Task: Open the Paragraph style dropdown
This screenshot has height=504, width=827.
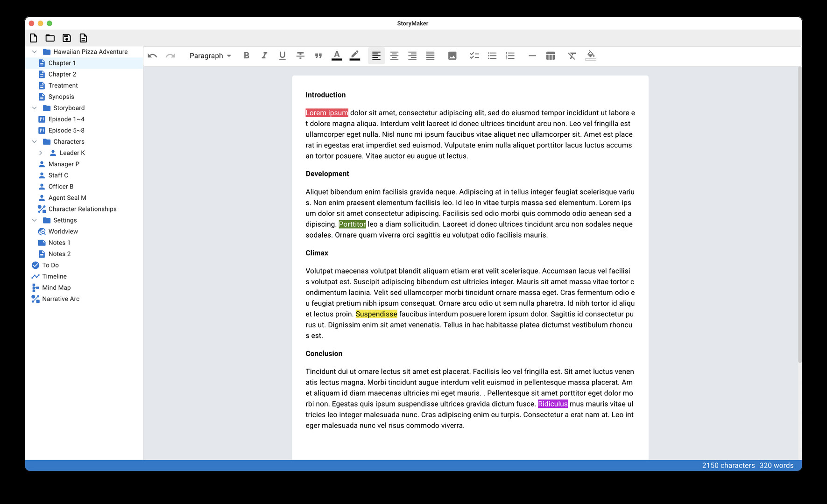Action: coord(210,56)
